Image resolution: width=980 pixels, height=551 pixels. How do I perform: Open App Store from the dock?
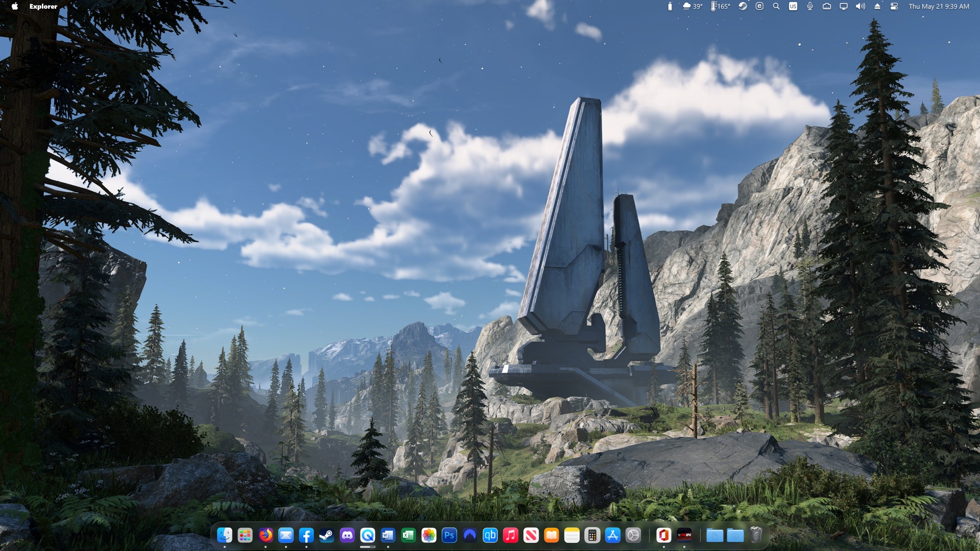tap(613, 535)
